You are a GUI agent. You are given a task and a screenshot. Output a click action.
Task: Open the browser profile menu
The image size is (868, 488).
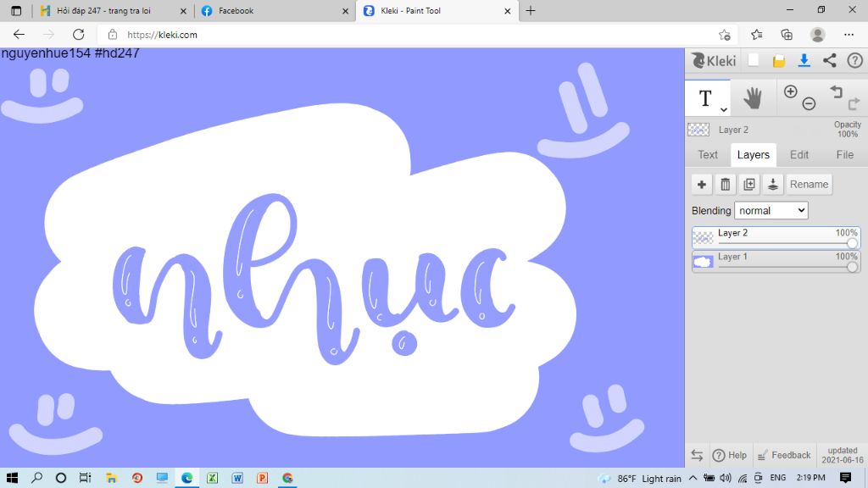(818, 35)
